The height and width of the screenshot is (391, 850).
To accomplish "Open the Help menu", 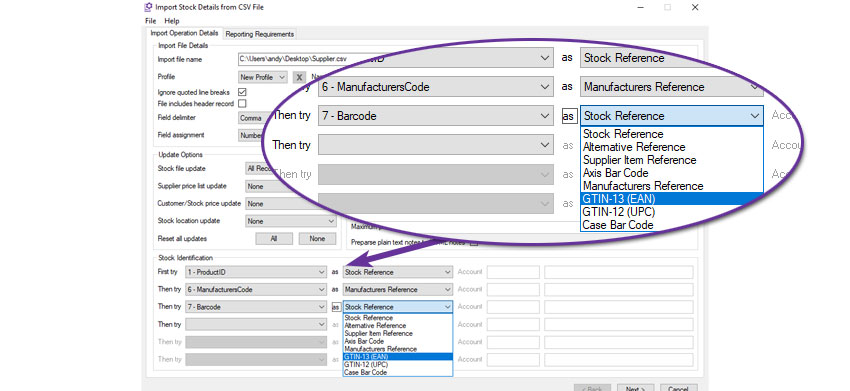I will click(x=172, y=21).
